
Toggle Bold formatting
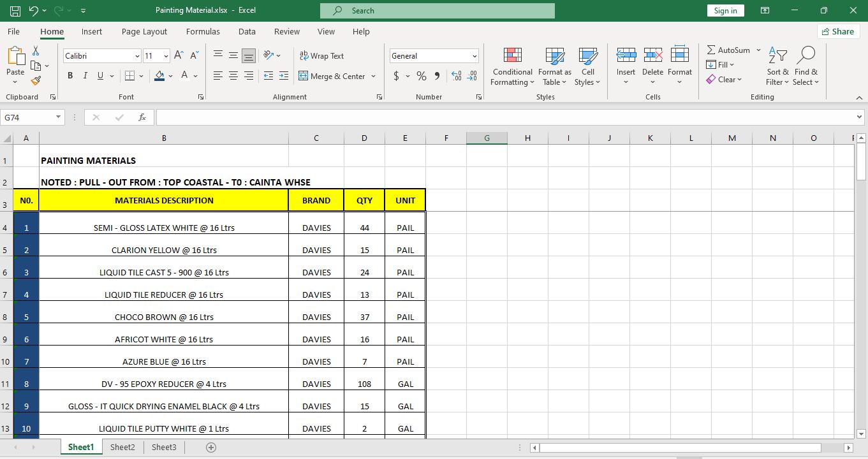70,76
